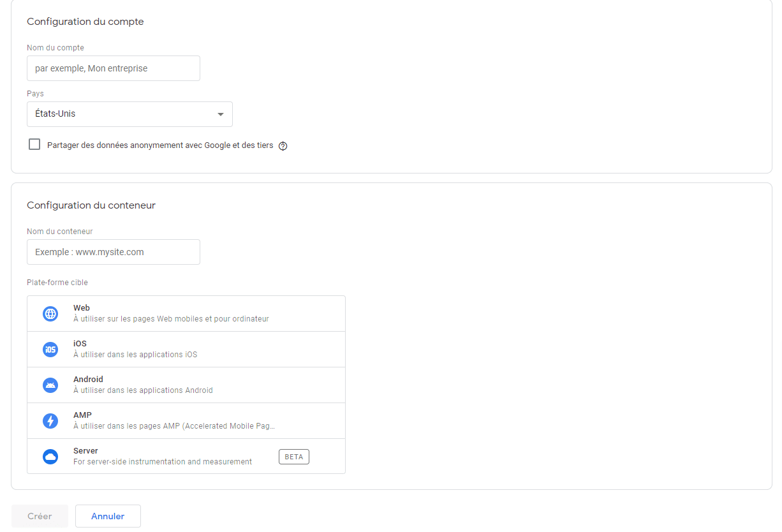Enable anonymous data sharing with Google checkbox

[34, 145]
